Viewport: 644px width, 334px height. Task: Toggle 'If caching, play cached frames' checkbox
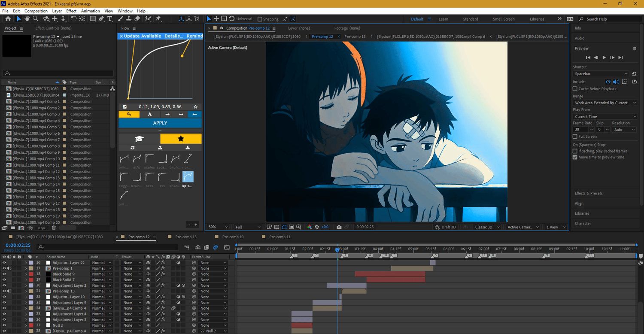(x=575, y=151)
